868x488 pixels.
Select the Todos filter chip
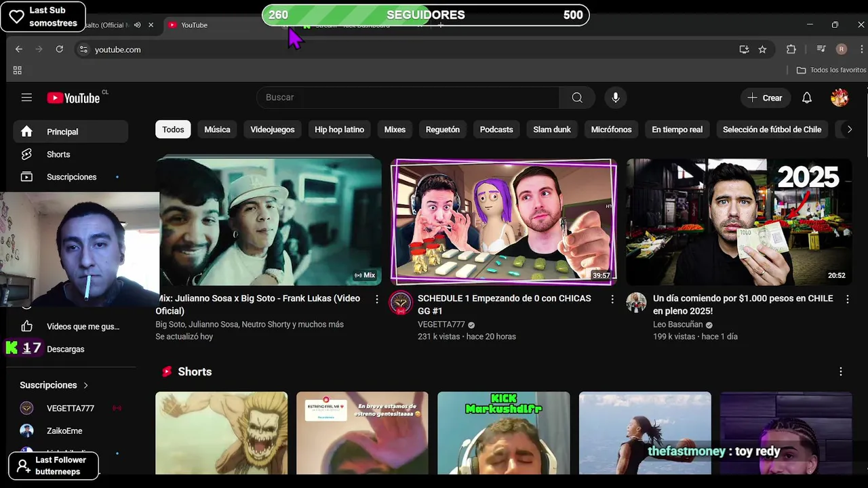pos(173,129)
